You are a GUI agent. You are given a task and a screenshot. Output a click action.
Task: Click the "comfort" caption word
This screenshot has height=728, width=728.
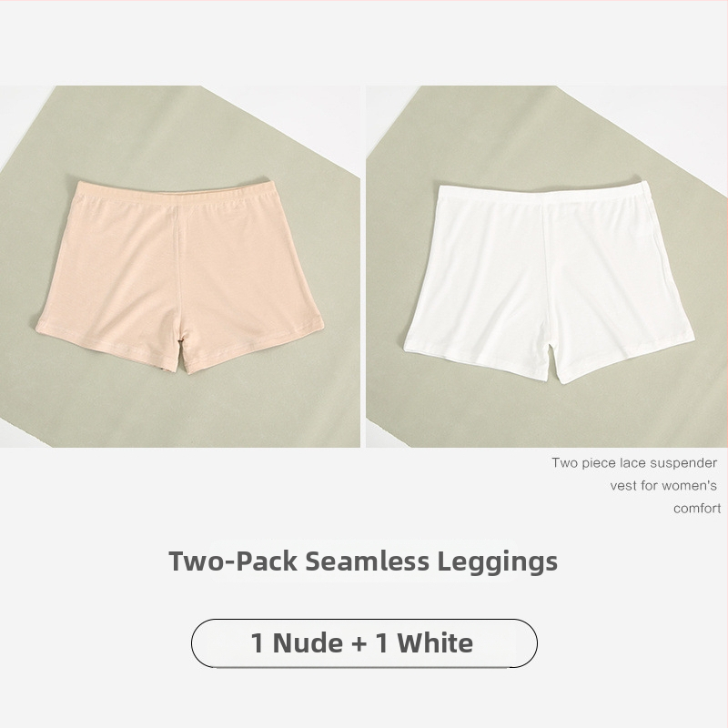pos(697,509)
